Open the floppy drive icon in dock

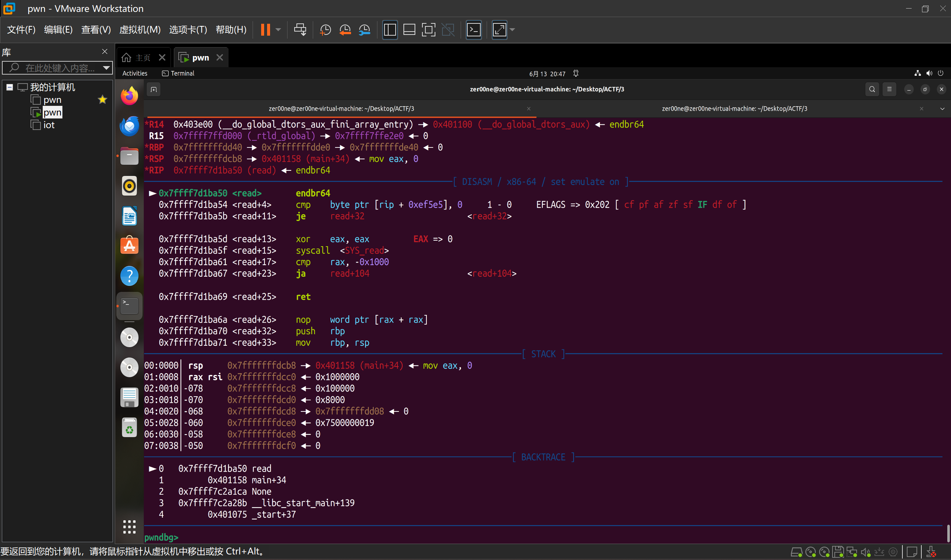[129, 397]
